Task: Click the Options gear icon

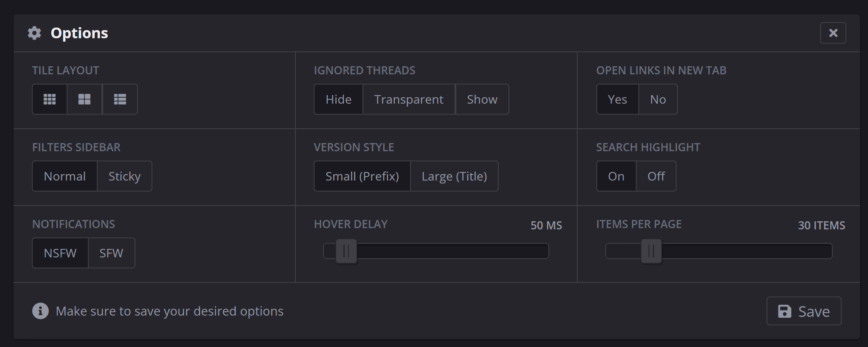Action: (34, 33)
